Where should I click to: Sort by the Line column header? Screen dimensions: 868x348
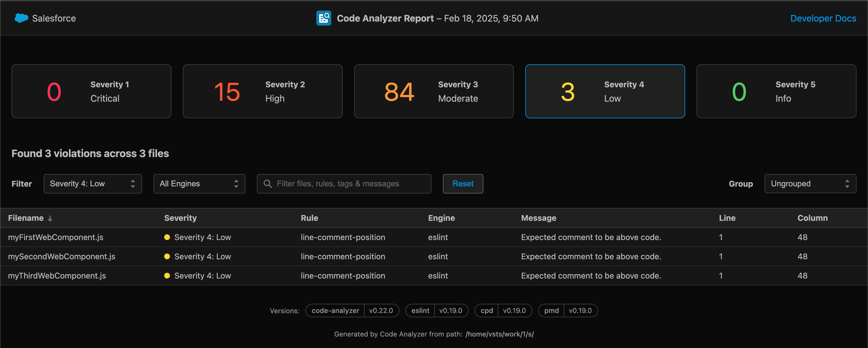(x=727, y=218)
